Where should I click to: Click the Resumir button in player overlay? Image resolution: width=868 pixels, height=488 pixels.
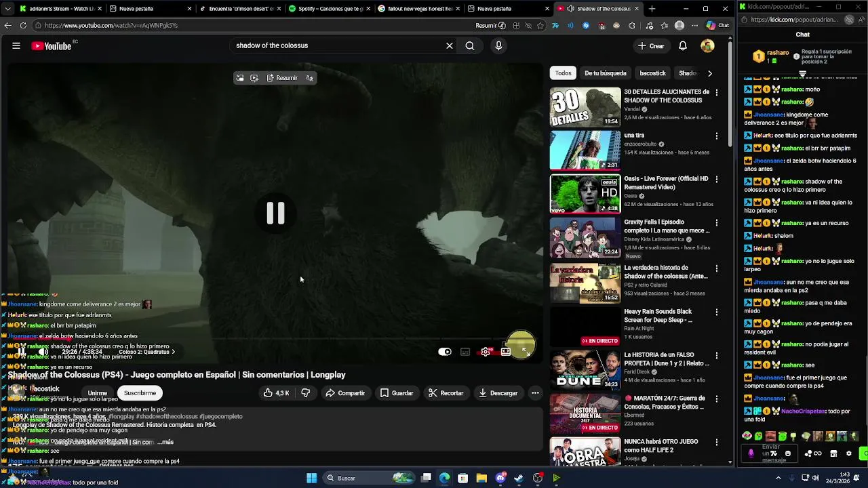tap(282, 78)
